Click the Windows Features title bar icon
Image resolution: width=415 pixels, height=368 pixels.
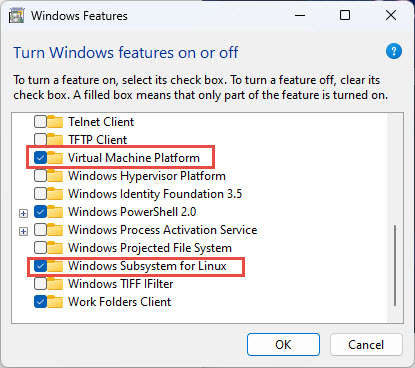coord(16,16)
